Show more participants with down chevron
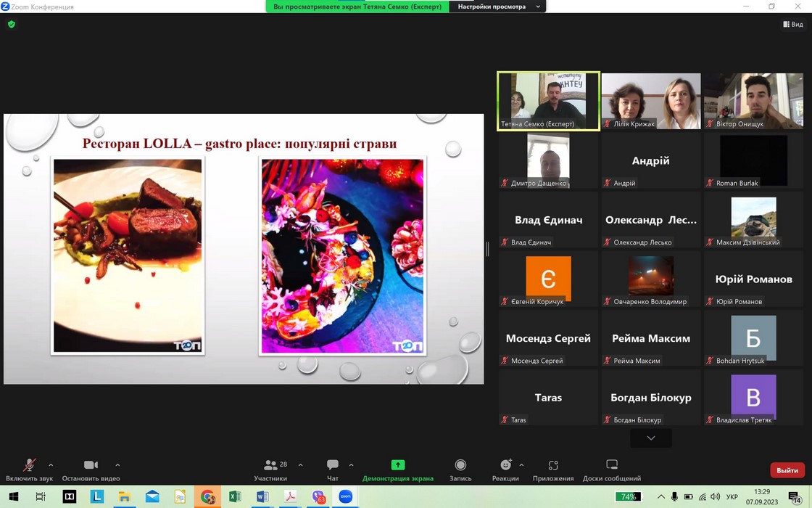The width and height of the screenshot is (812, 508). pyautogui.click(x=650, y=438)
